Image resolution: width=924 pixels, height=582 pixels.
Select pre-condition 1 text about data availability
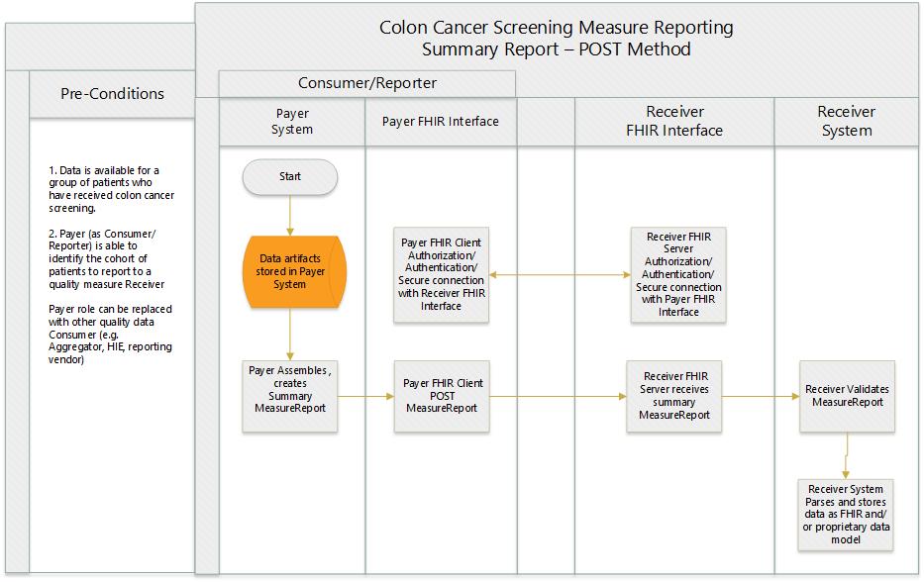[x=110, y=189]
